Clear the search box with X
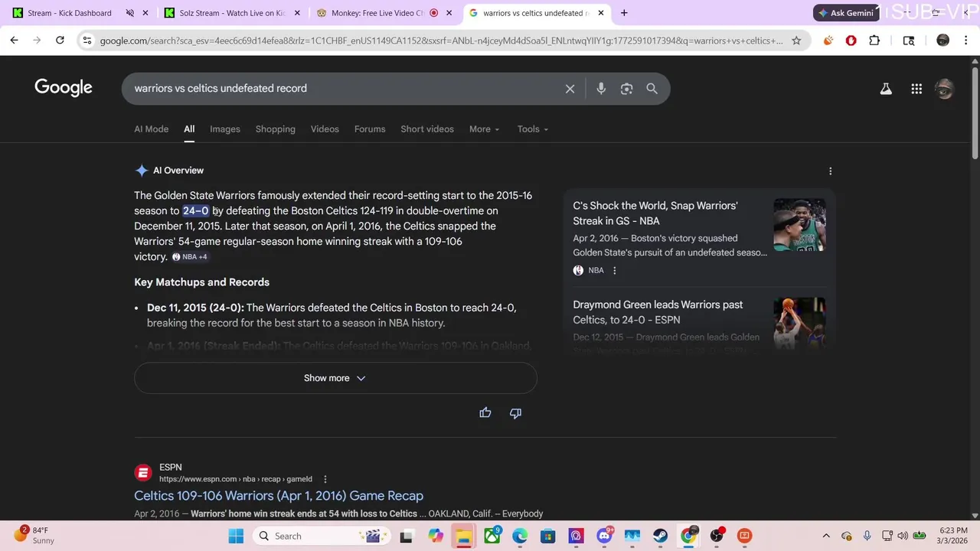This screenshot has height=551, width=980. 570,89
